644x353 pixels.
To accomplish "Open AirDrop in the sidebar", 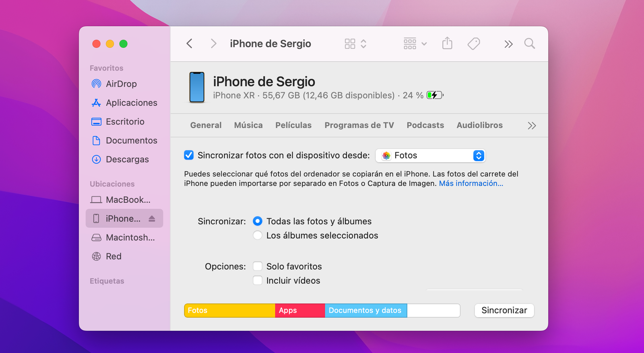I will [x=121, y=84].
